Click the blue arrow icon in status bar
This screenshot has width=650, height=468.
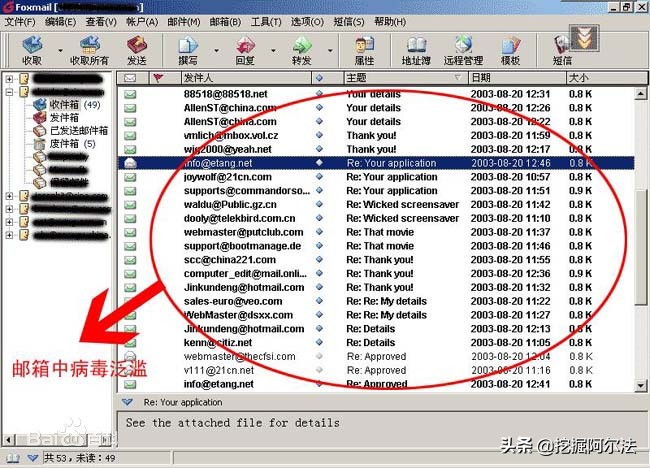coord(33,458)
